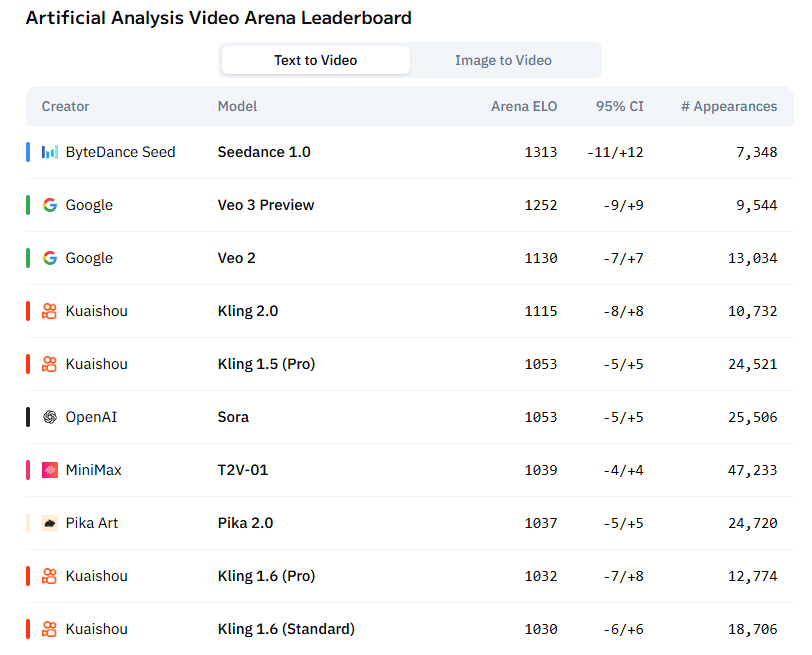
Task: Click the confidence interval -11/+12
Action: pos(615,152)
